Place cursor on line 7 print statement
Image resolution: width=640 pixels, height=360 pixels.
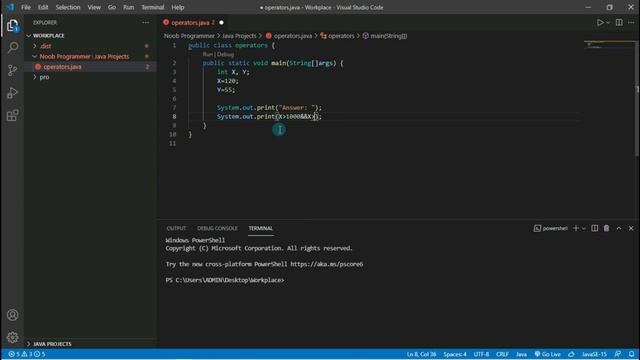tap(269, 108)
